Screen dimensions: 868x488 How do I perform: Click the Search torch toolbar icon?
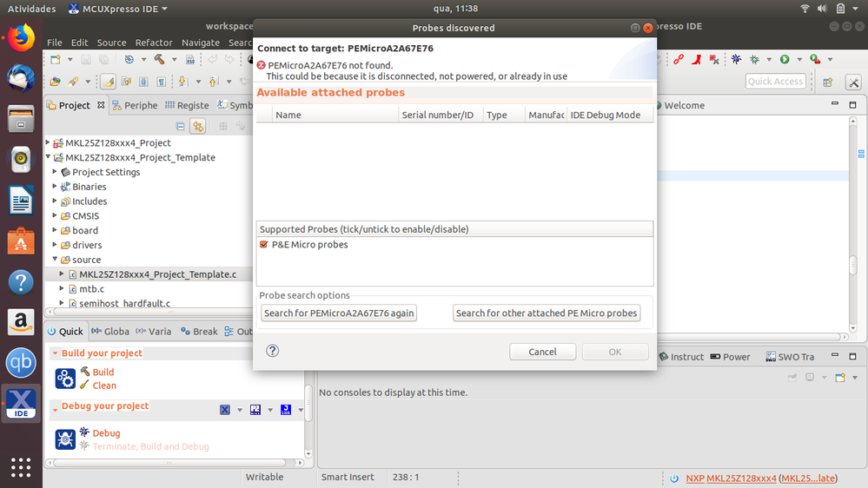point(72,82)
